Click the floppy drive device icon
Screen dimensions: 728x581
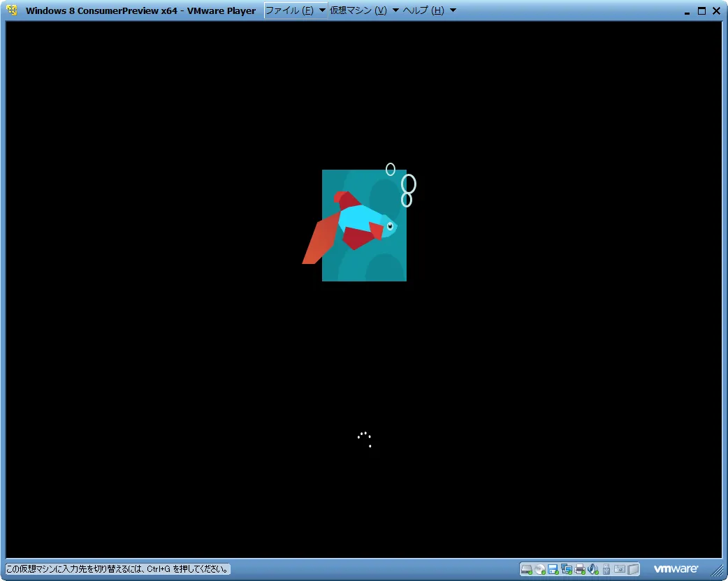[552, 569]
